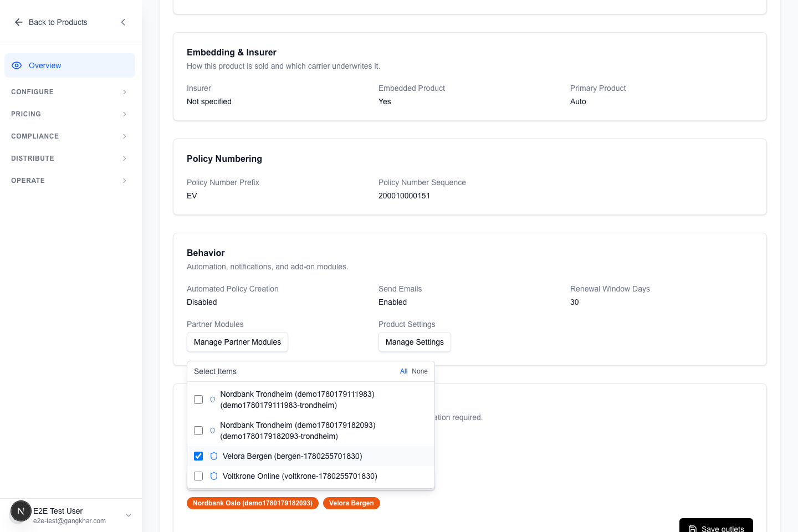Expand the DISTRIBUTE section chevron
Image resolution: width=798 pixels, height=532 pixels.
pos(125,158)
